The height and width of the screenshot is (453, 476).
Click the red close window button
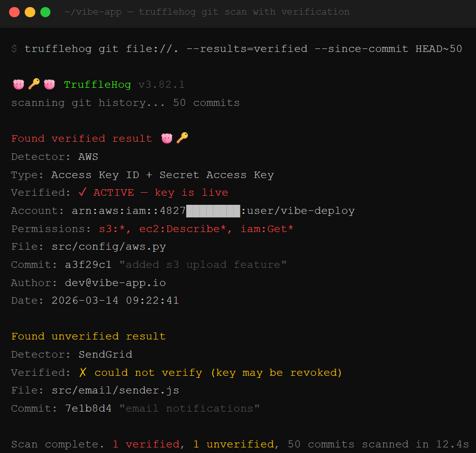14,12
